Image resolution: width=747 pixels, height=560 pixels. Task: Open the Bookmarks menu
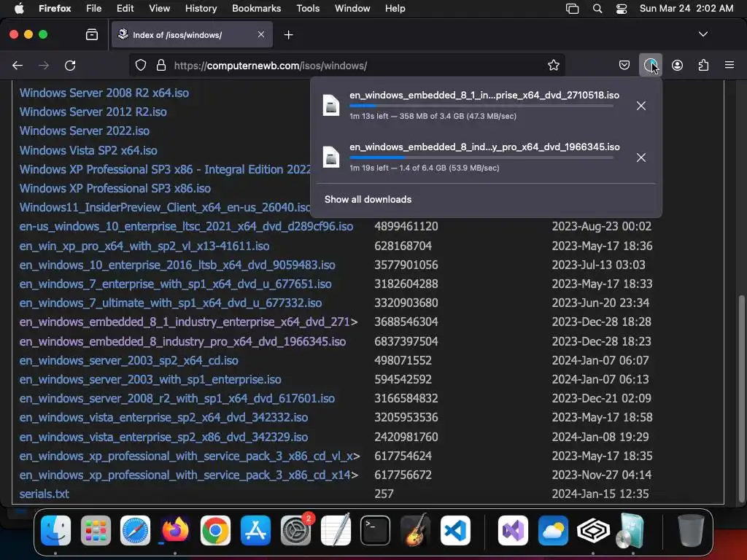tap(256, 9)
